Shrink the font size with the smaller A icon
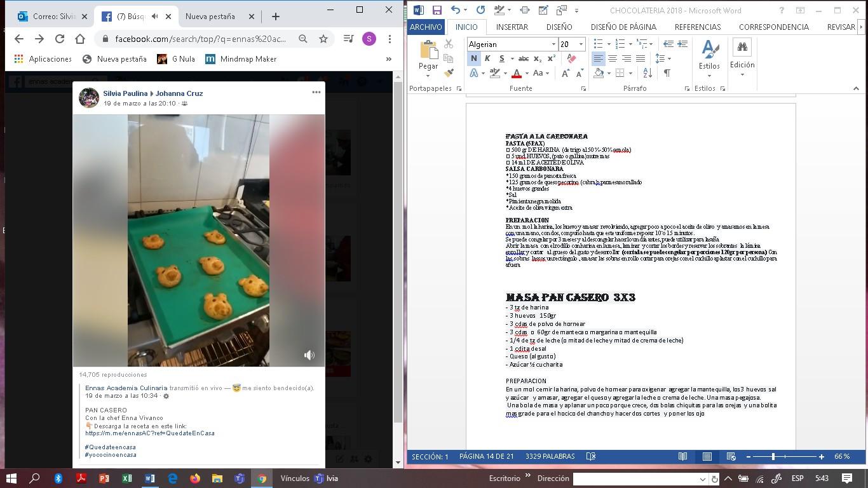Screen dimensions: 868x488 click(580, 73)
